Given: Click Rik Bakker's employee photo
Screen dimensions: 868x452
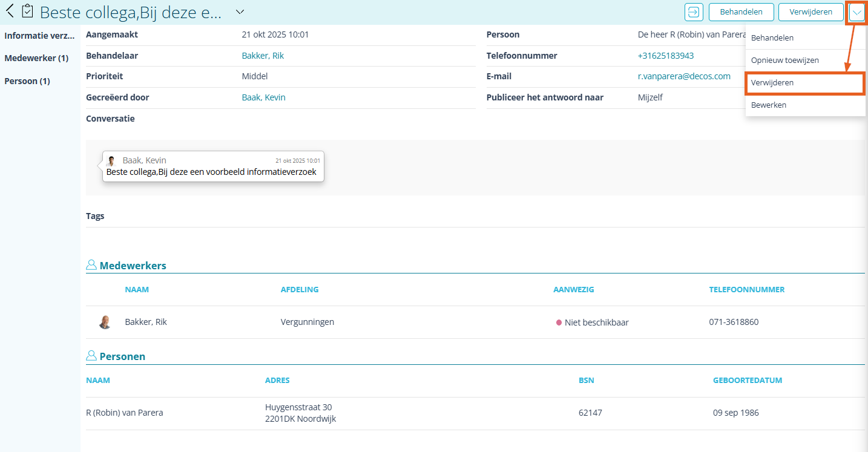Looking at the screenshot, I should point(105,322).
